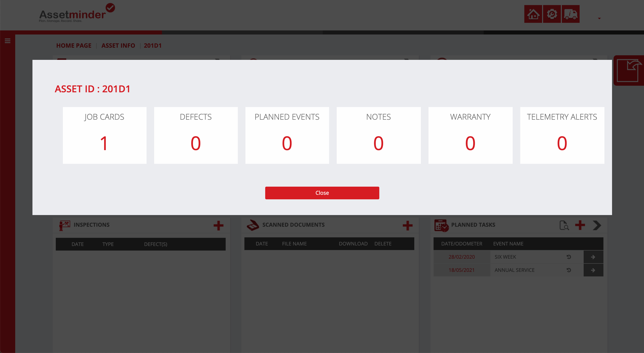Expand the Planned Tasks panel chevron
644x353 pixels.
pos(597,225)
